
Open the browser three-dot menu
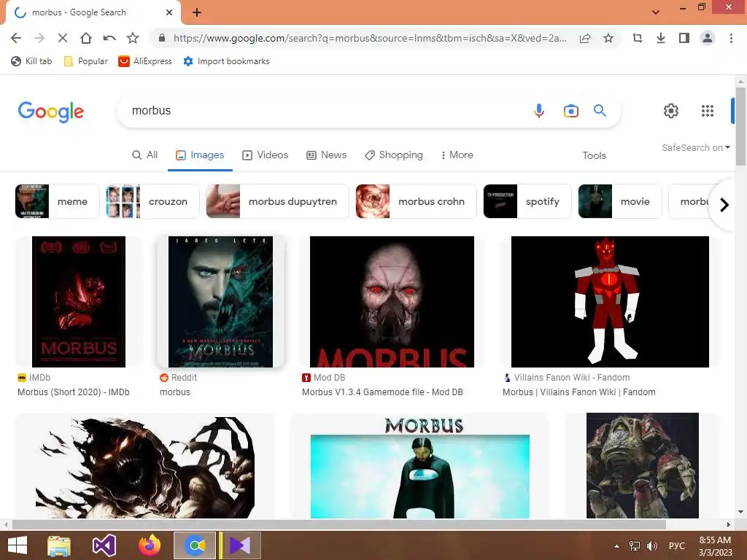[x=731, y=38]
